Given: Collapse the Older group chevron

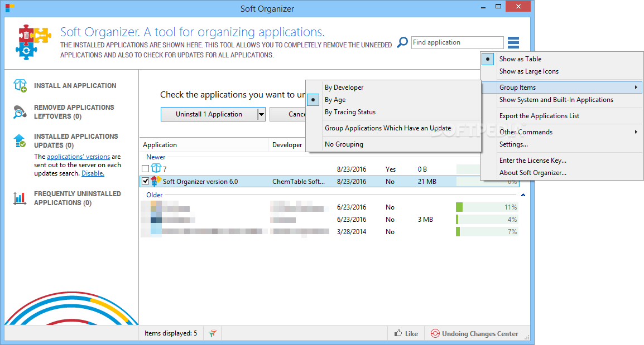Looking at the screenshot, I should tap(523, 195).
